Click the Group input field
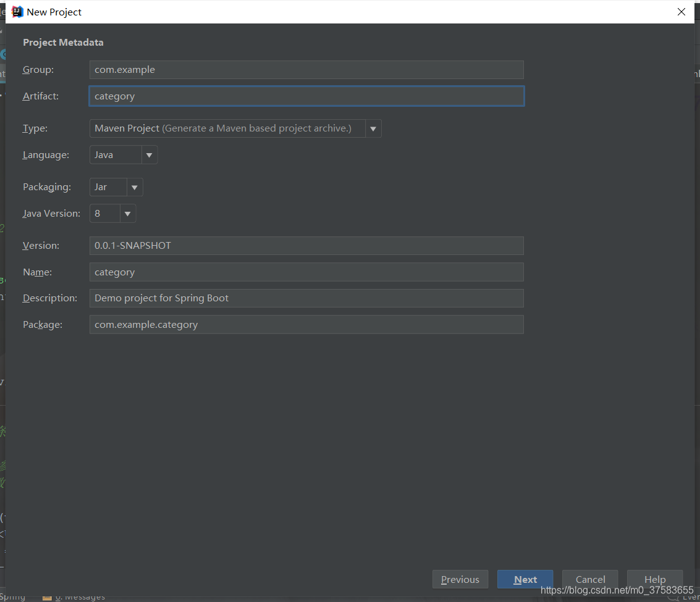 coord(306,70)
